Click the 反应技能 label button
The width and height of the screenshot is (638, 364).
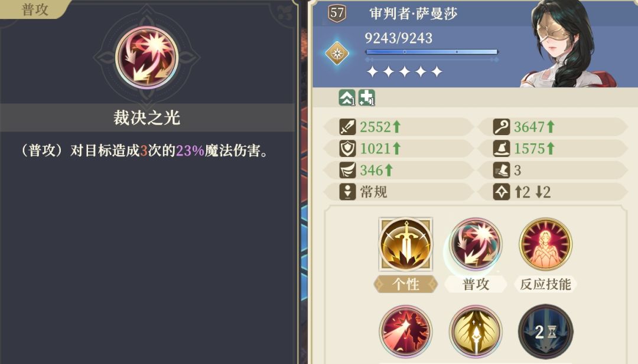click(x=546, y=284)
